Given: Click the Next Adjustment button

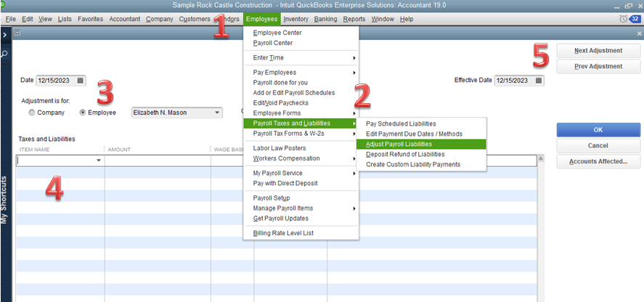Looking at the screenshot, I should tap(598, 51).
